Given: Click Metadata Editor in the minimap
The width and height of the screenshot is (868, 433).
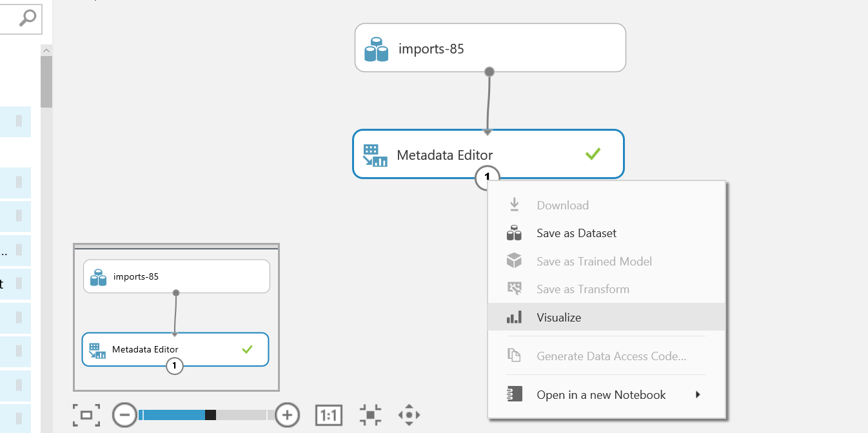Looking at the screenshot, I should 146,349.
